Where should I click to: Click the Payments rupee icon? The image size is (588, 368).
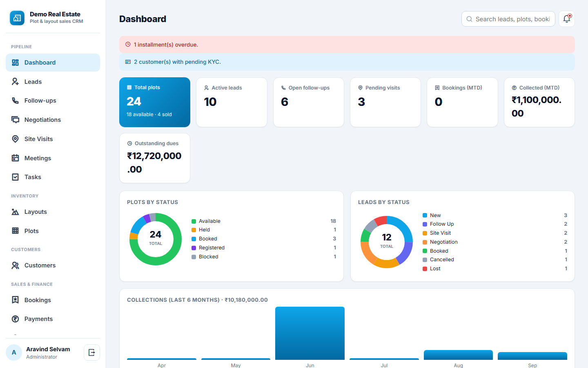click(x=16, y=319)
